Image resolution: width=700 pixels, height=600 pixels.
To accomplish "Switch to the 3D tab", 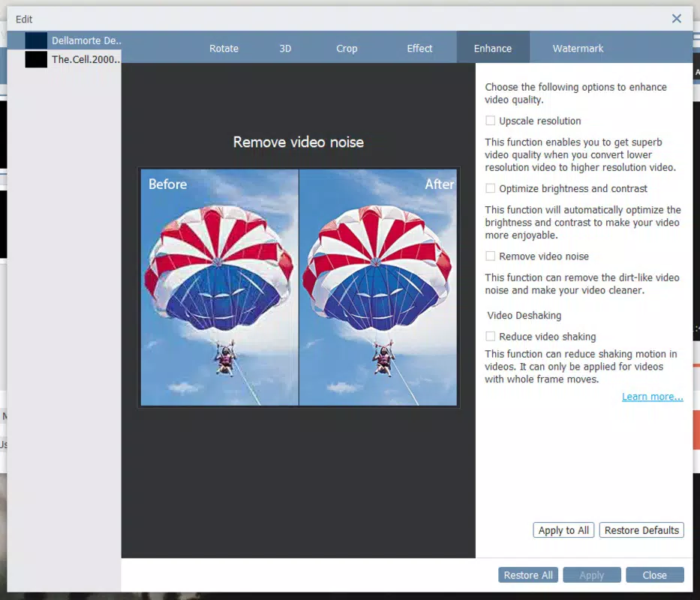I will [285, 48].
